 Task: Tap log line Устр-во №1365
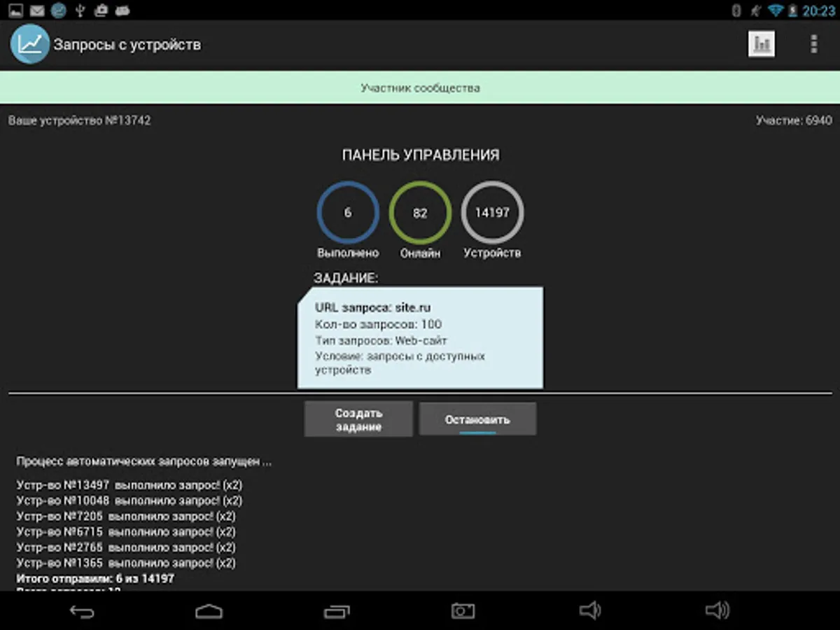[x=126, y=562]
